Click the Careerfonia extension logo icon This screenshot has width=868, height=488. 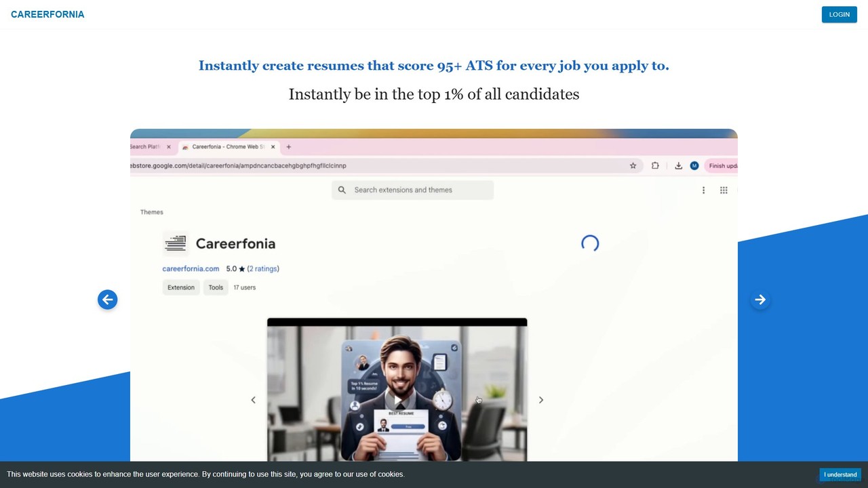click(x=175, y=243)
